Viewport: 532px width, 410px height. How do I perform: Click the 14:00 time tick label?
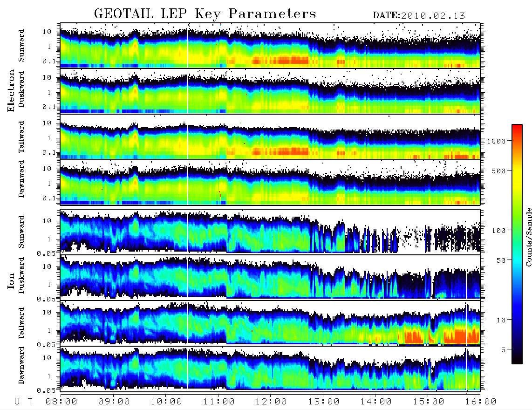376,402
